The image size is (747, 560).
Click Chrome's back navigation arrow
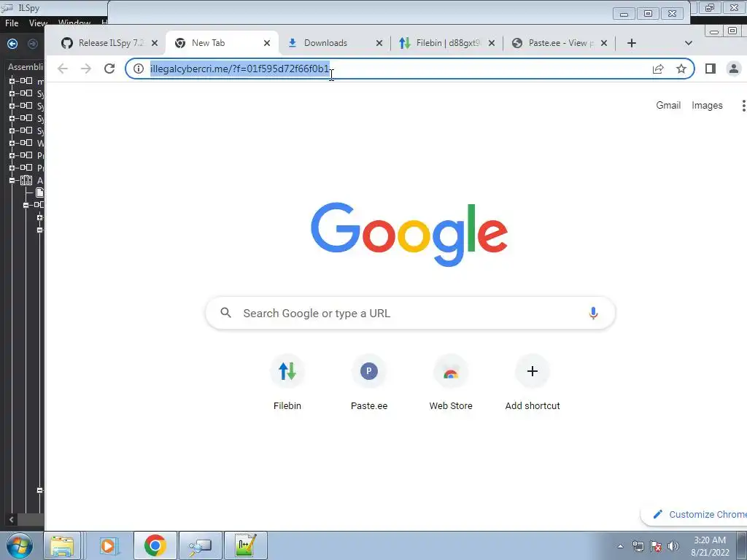coord(63,69)
